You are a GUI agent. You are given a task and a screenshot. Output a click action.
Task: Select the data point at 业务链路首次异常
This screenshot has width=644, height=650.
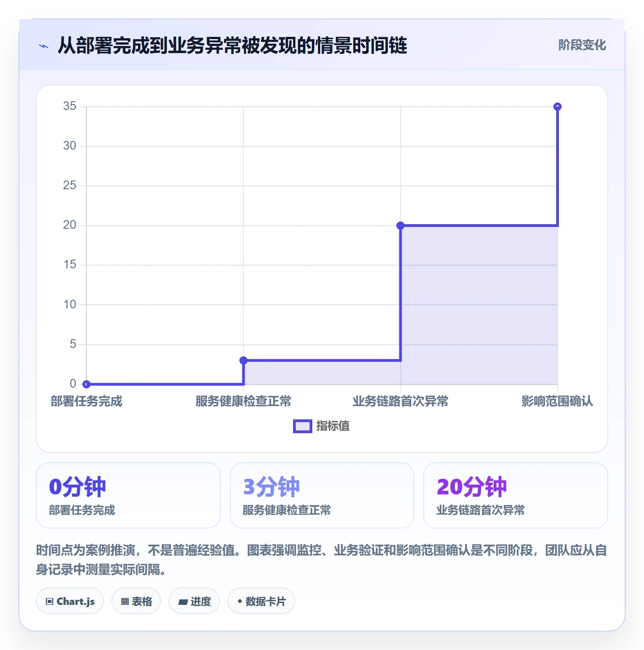400,226
